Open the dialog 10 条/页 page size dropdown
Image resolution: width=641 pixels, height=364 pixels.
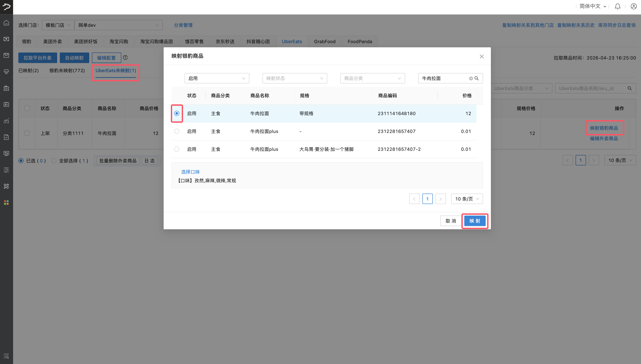coord(467,199)
